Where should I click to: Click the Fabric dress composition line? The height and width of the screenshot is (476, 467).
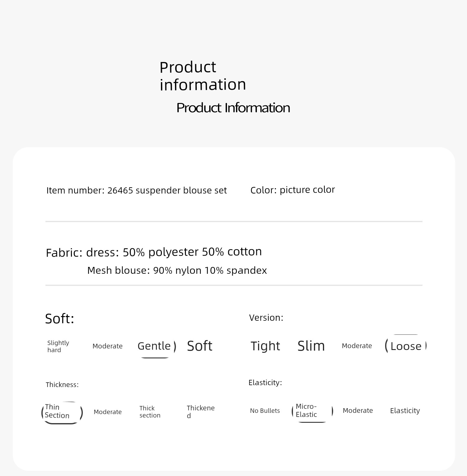[x=154, y=252]
